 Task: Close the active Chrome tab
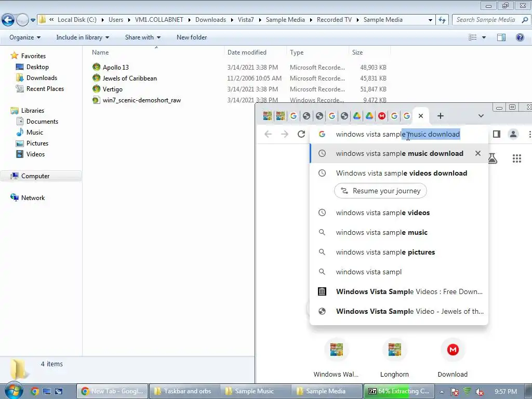click(x=421, y=116)
